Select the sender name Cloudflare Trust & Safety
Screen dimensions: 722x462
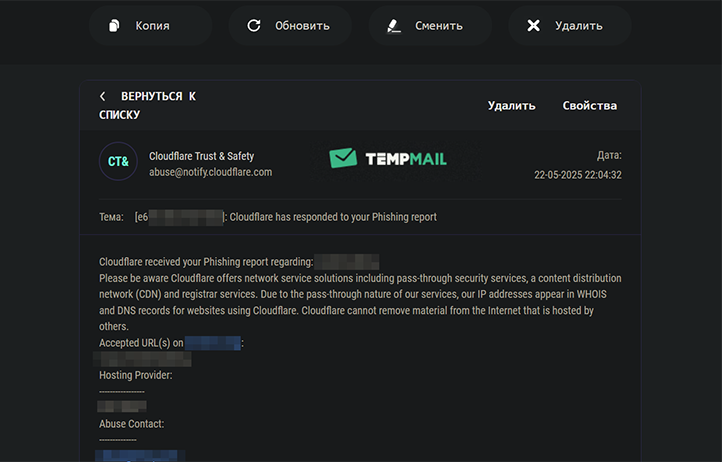(x=201, y=156)
